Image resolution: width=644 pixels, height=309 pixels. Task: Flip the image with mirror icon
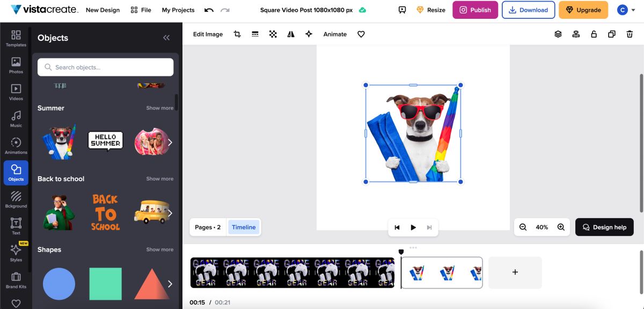(291, 34)
